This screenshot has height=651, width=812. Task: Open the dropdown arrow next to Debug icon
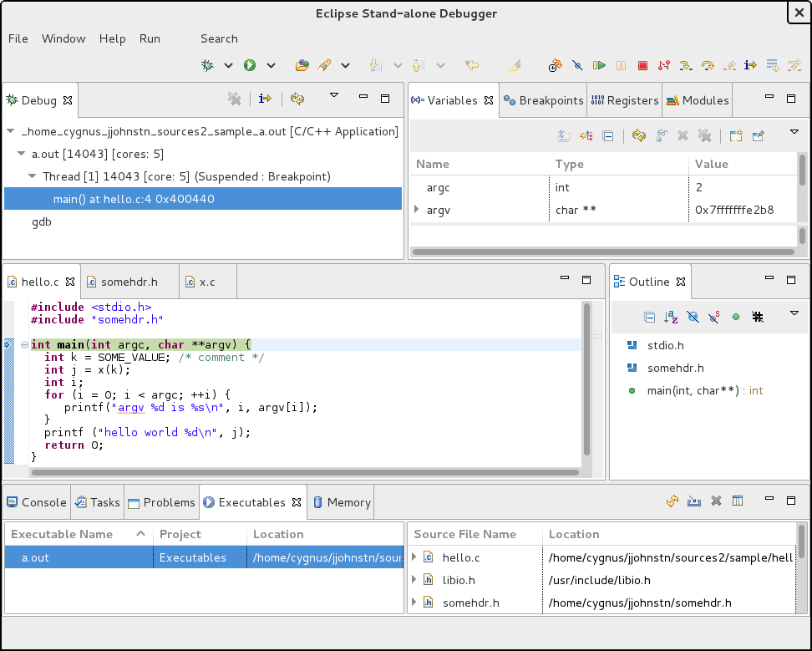[x=228, y=65]
